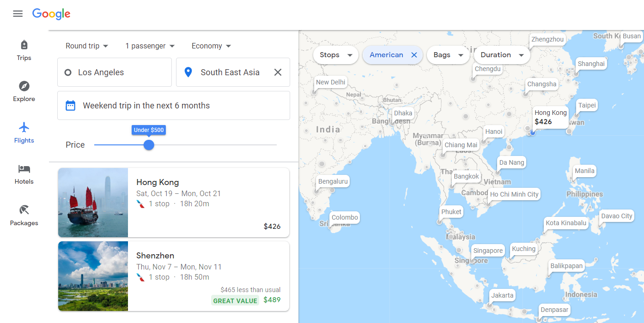
Task: Remove the American airline filter
Action: 414,55
